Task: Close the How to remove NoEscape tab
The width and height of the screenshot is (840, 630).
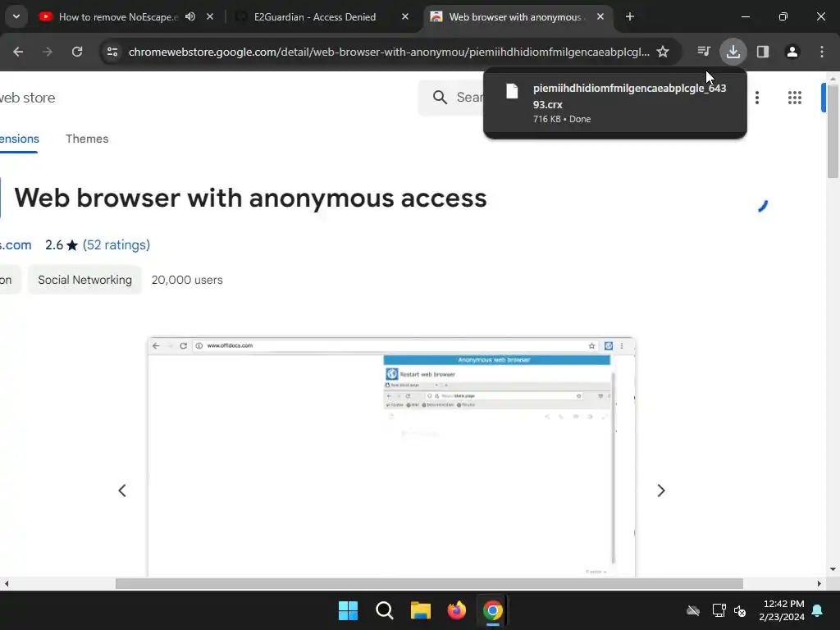Action: pyautogui.click(x=210, y=16)
